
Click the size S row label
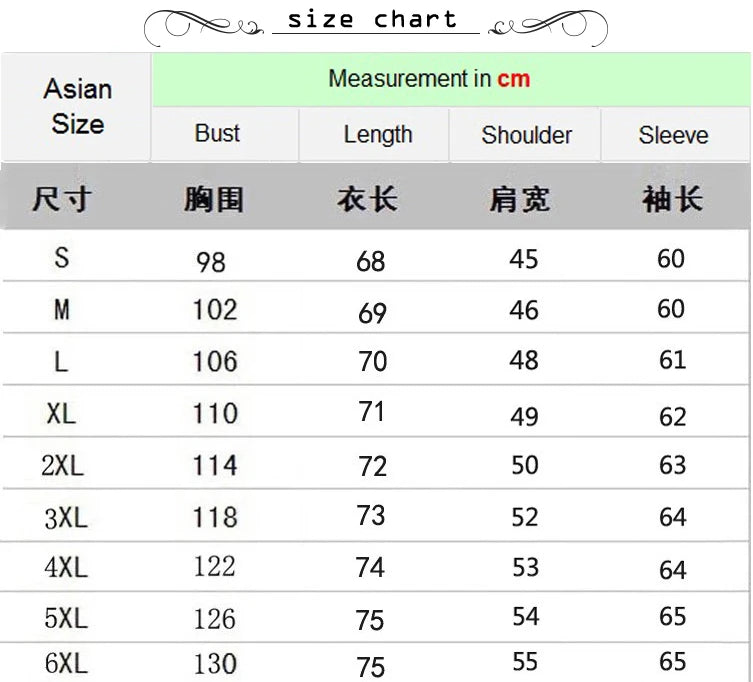(x=62, y=258)
